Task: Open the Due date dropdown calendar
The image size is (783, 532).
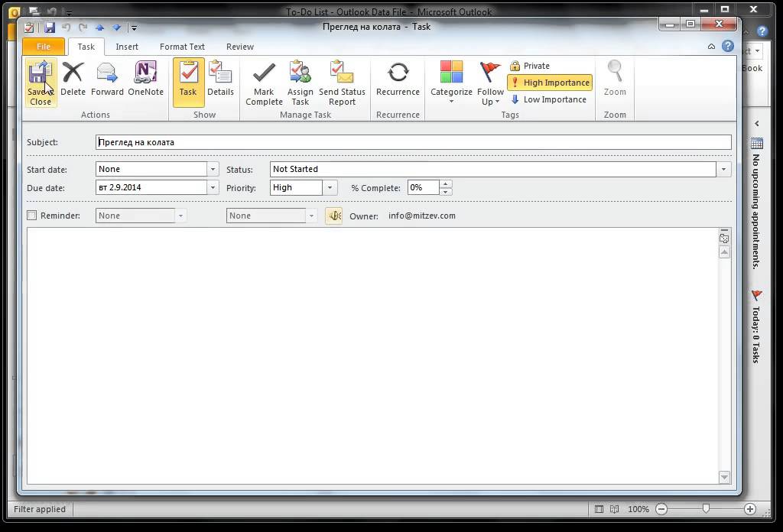Action: point(213,187)
